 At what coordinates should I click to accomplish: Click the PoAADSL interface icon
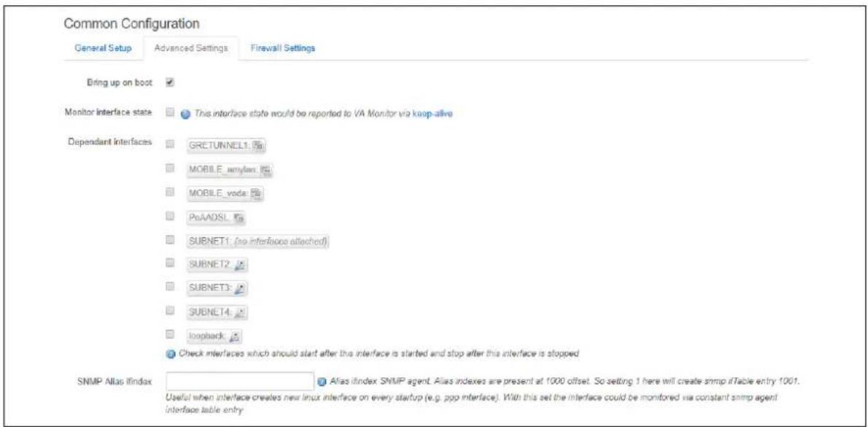239,218
